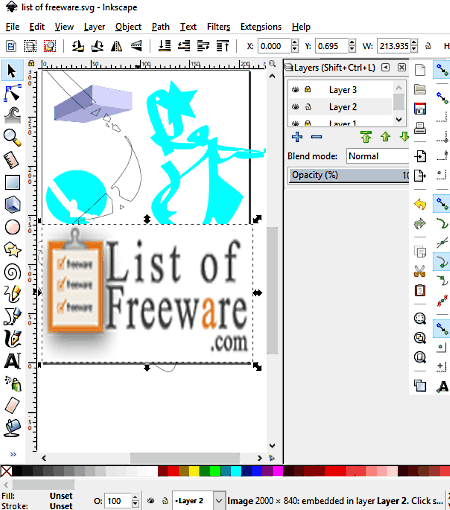Viewport: 450px width, 510px height.
Task: Toggle visibility eye of Layer 3
Action: (x=295, y=89)
